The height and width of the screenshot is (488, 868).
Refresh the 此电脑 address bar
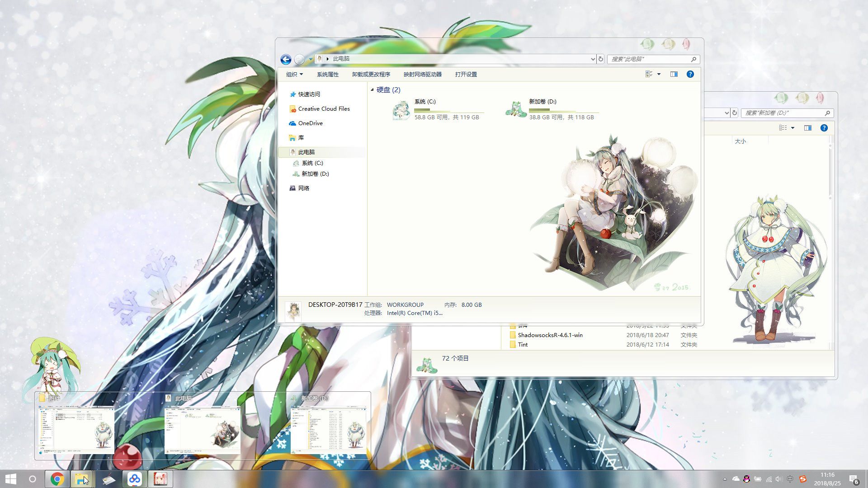coord(601,59)
